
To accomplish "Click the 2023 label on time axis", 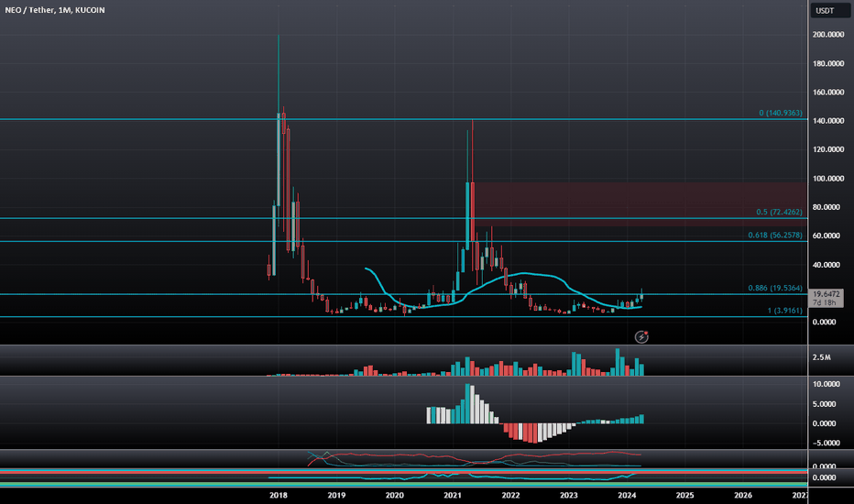I will click(x=569, y=495).
